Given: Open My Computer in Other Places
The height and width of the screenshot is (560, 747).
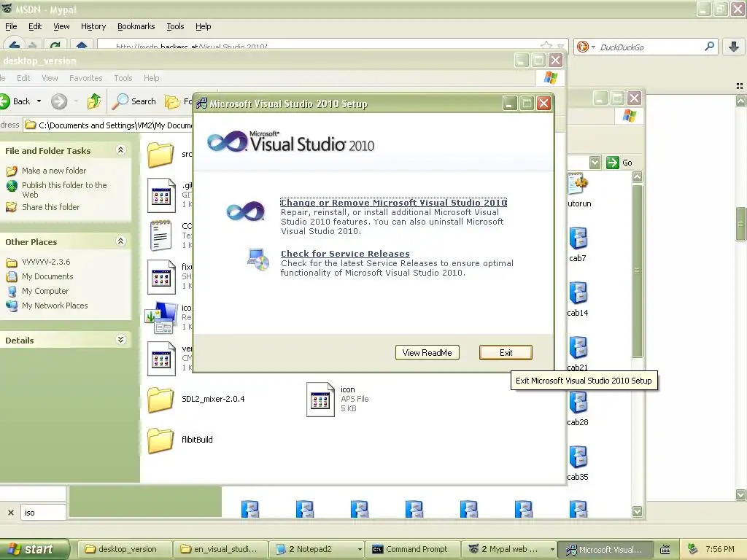Looking at the screenshot, I should click(44, 291).
